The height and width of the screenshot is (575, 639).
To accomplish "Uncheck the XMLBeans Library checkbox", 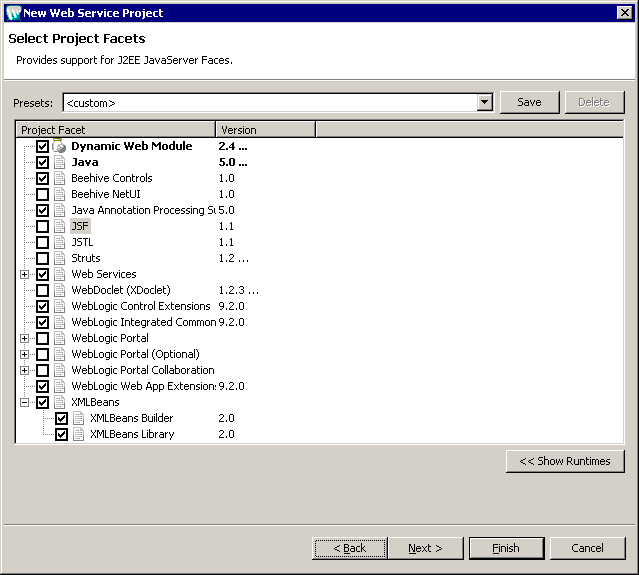I will [62, 434].
